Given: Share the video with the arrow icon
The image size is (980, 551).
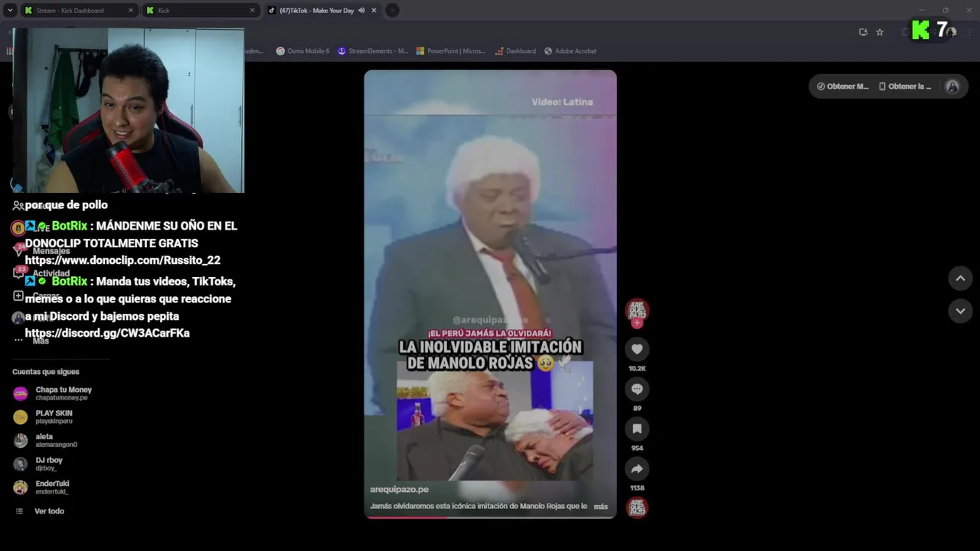Looking at the screenshot, I should click(637, 468).
